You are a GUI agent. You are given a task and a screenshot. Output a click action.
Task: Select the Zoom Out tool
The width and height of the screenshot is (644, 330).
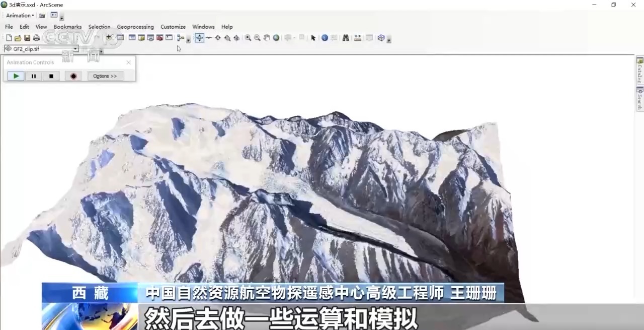pyautogui.click(x=257, y=38)
